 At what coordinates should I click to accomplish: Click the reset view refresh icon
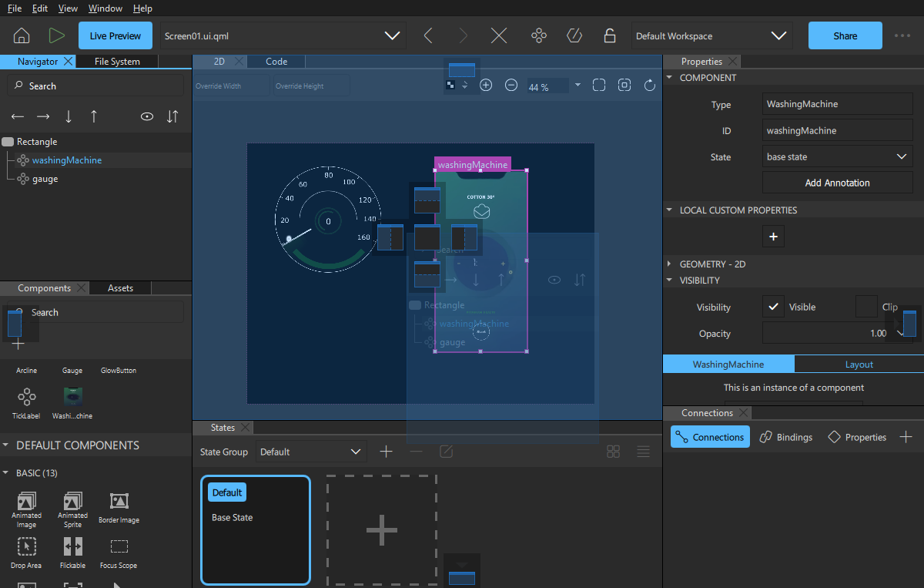(650, 86)
